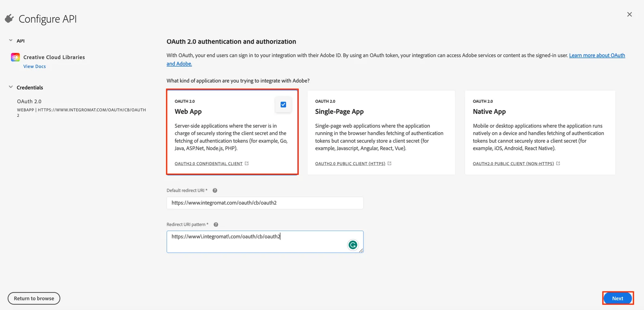Click the Redirect URI pattern label
644x310 pixels.
(188, 225)
